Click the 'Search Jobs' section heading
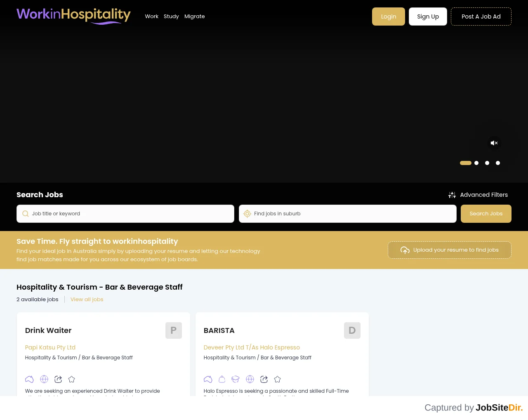Viewport: 528px width, 420px height. pos(40,195)
